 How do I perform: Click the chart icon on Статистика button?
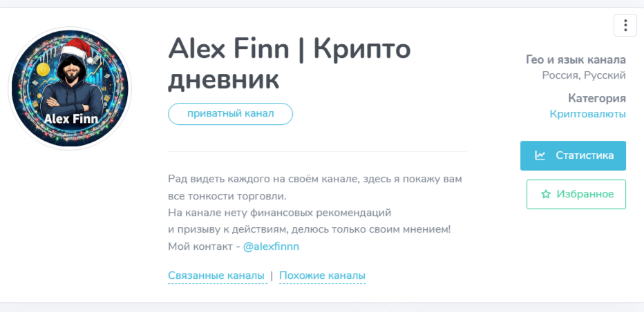tap(540, 155)
